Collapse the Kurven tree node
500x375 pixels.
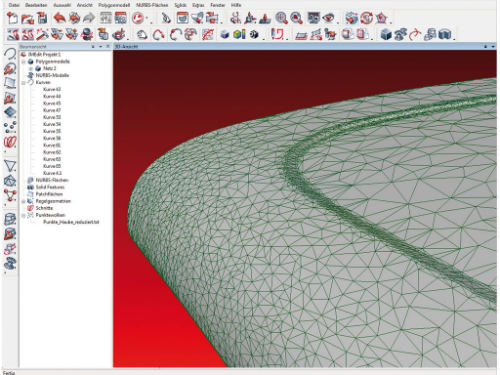(24, 82)
